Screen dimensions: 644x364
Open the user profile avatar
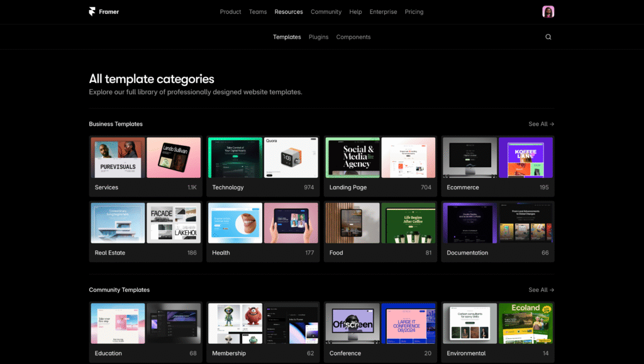click(x=548, y=12)
